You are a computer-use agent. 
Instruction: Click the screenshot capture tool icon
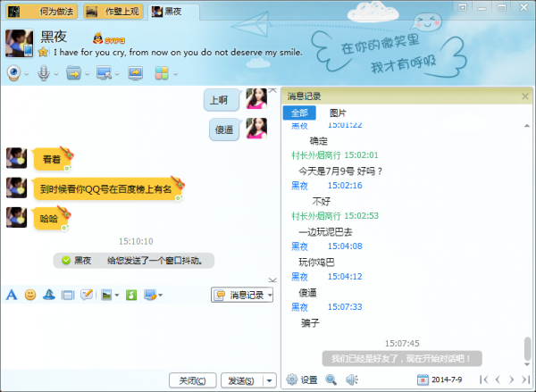(150, 295)
